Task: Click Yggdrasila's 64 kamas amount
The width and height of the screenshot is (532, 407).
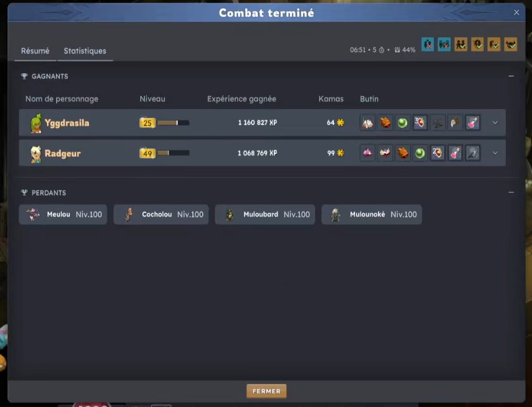Action: pos(330,123)
